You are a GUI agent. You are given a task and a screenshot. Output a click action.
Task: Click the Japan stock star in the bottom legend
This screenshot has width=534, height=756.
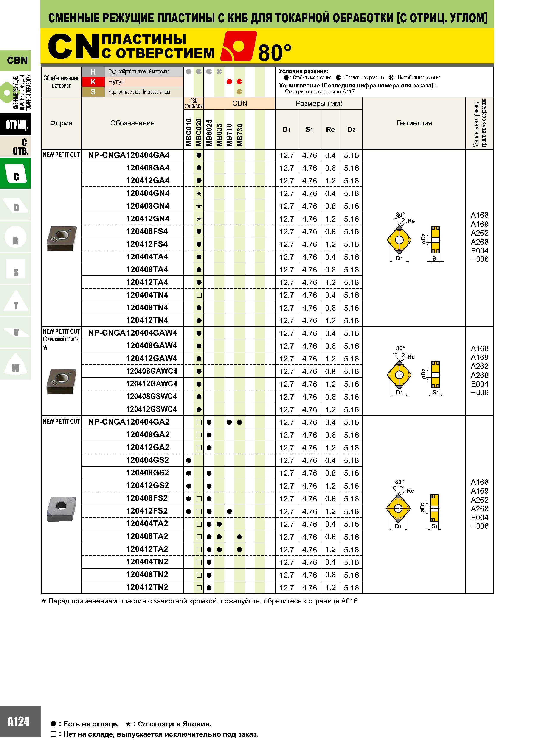pos(128,724)
